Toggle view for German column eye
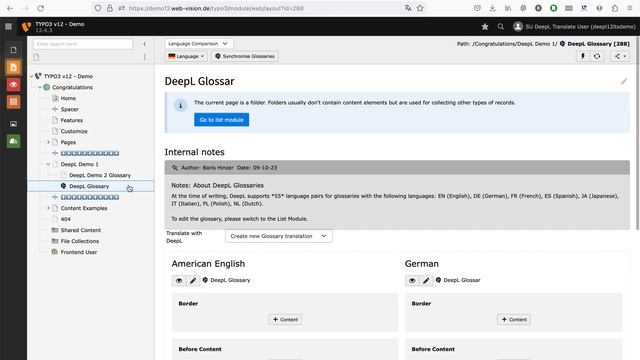 (412, 280)
